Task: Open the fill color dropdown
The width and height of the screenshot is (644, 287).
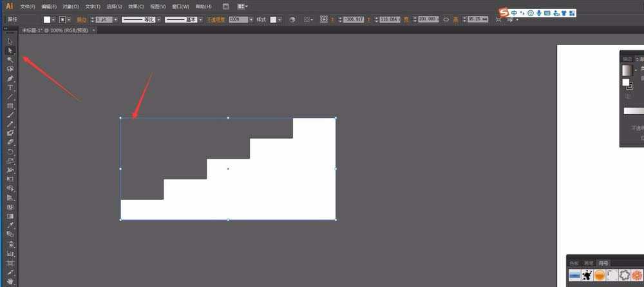Action: pyautogui.click(x=55, y=19)
